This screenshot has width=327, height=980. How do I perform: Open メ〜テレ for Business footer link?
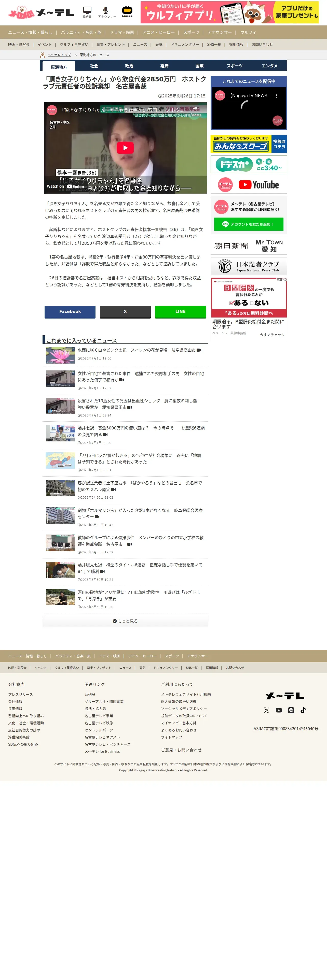click(x=102, y=751)
